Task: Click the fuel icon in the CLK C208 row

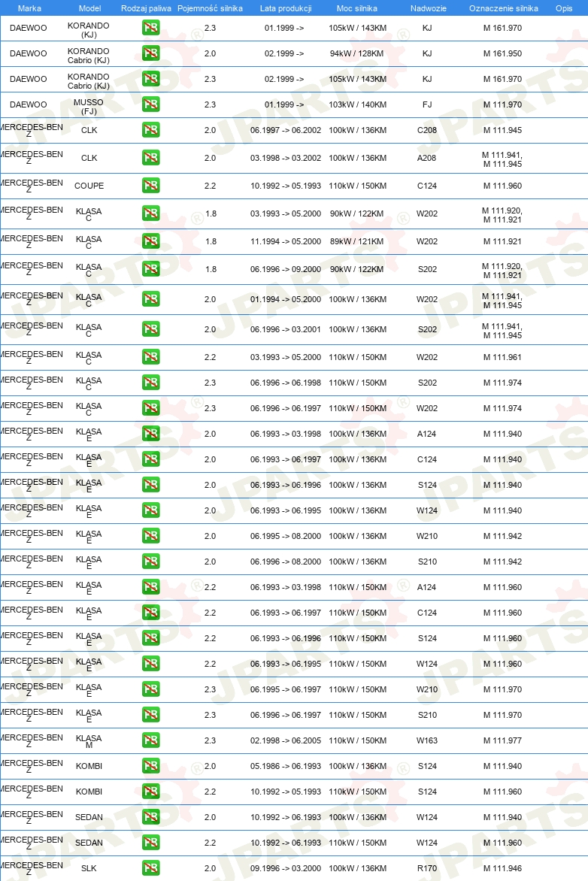Action: coord(150,130)
